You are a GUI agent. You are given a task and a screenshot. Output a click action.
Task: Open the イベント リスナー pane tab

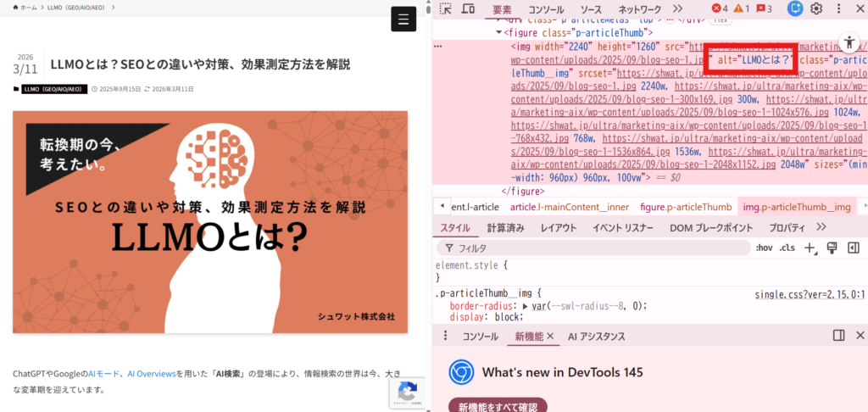tap(623, 227)
